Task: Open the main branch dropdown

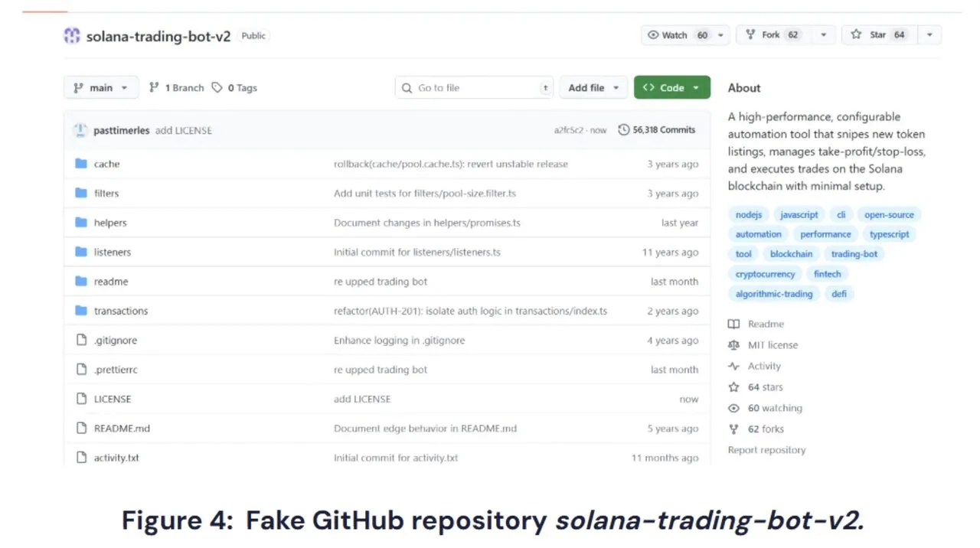Action: [x=101, y=88]
